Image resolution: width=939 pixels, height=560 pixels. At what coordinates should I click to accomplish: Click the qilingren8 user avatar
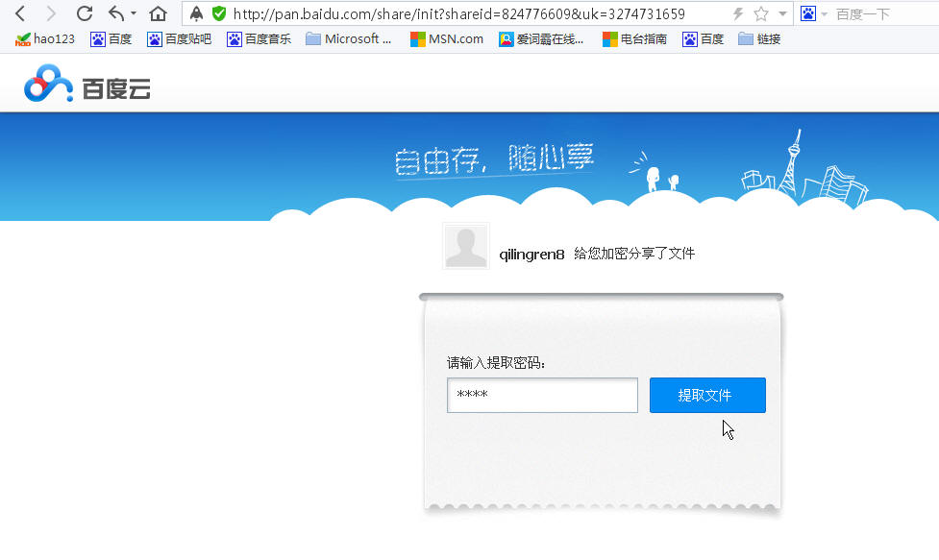(466, 246)
